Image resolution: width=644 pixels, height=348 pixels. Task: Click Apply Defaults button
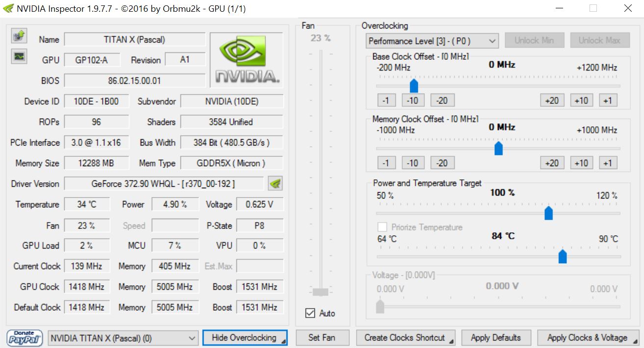(496, 338)
